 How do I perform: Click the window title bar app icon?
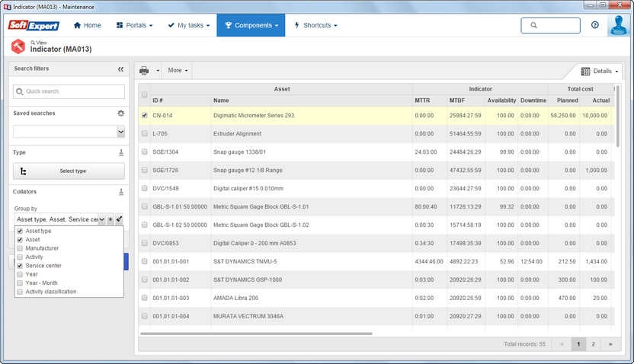(x=8, y=7)
